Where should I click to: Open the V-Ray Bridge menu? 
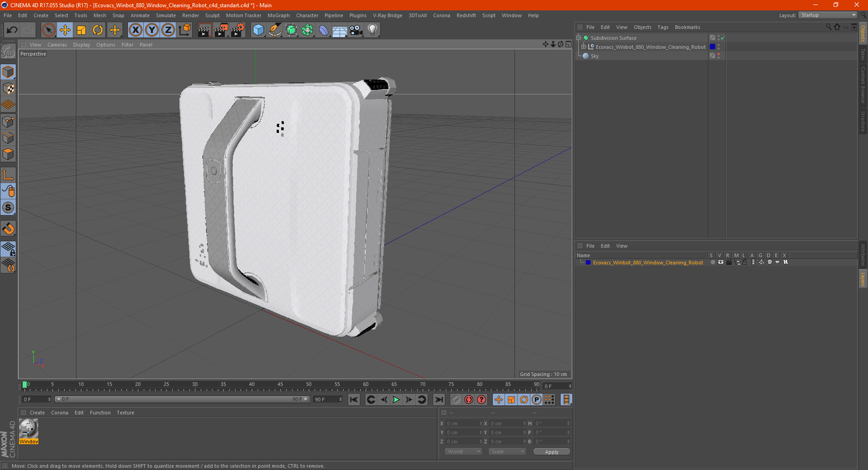pyautogui.click(x=387, y=15)
